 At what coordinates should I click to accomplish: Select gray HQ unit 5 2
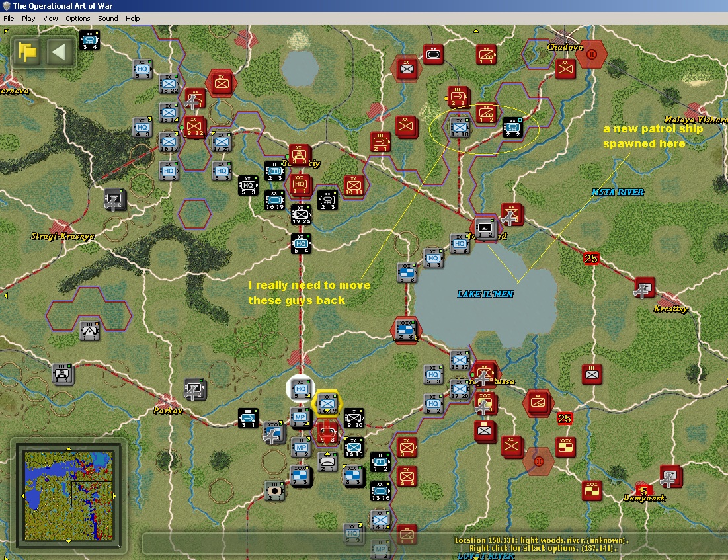tap(433, 403)
